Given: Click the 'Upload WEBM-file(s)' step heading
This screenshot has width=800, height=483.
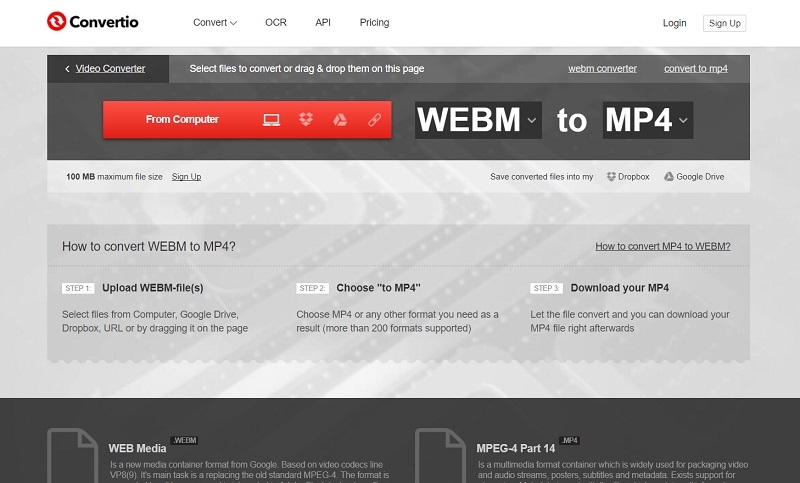Looking at the screenshot, I should click(153, 288).
